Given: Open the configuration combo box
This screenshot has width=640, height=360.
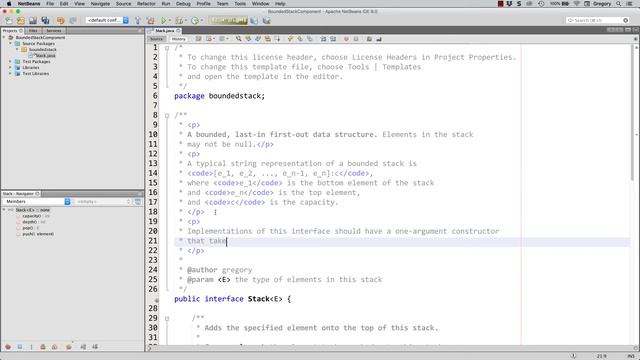Looking at the screenshot, I should pyautogui.click(x=107, y=20).
